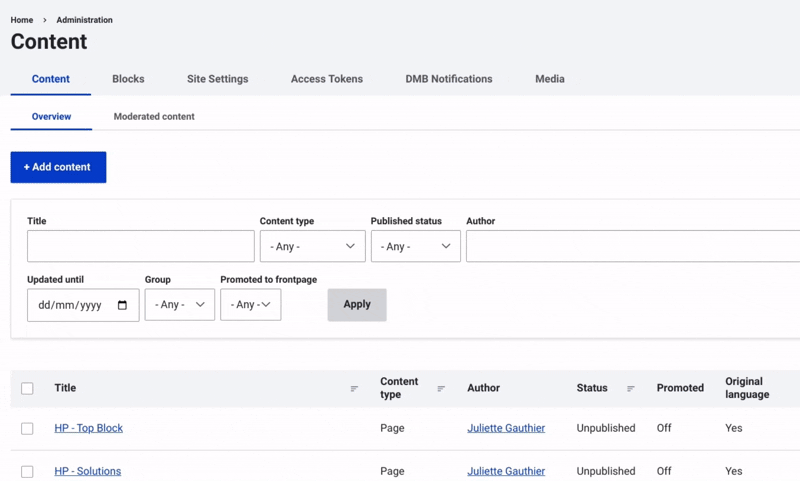This screenshot has width=800, height=481.
Task: Click the Apply filter button
Action: coord(357,305)
